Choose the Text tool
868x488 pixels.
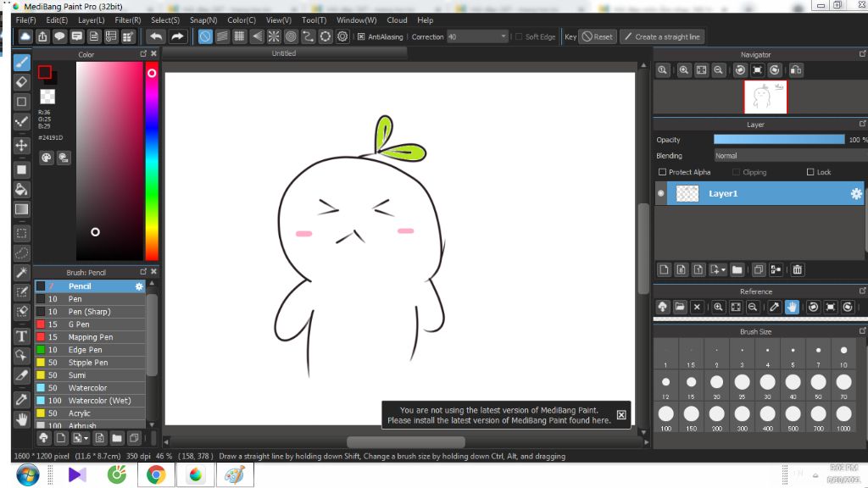22,335
